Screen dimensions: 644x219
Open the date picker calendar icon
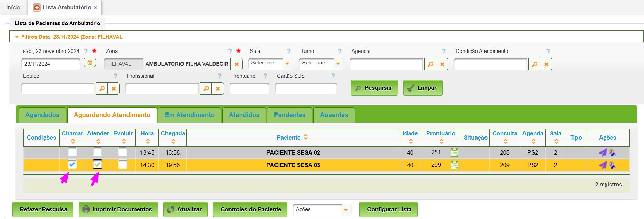pos(90,63)
